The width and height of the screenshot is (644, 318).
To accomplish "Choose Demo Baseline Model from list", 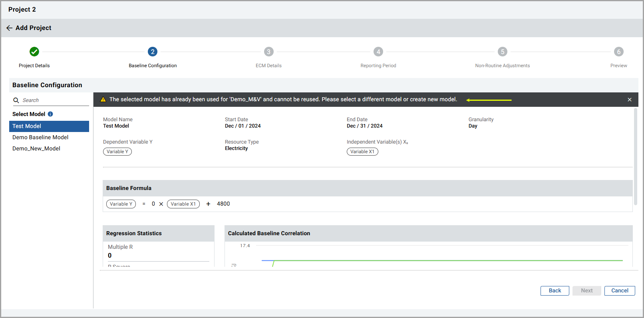I will tap(40, 137).
